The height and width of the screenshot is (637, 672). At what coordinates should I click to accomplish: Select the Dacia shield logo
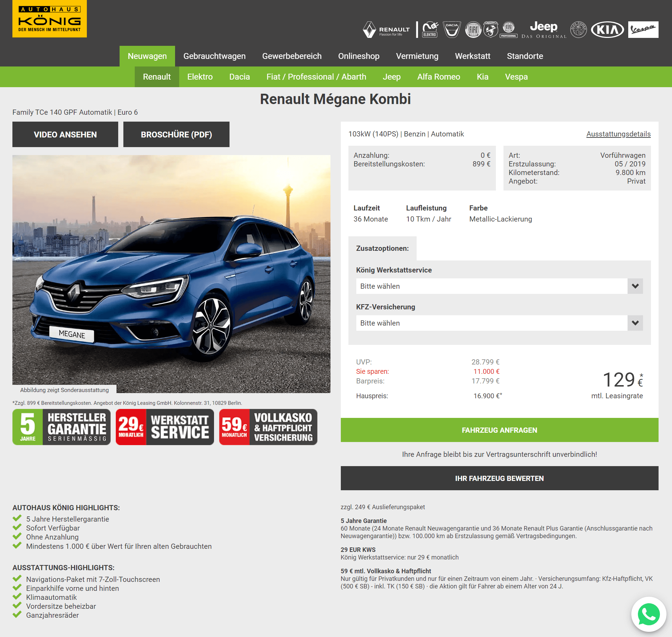point(452,30)
